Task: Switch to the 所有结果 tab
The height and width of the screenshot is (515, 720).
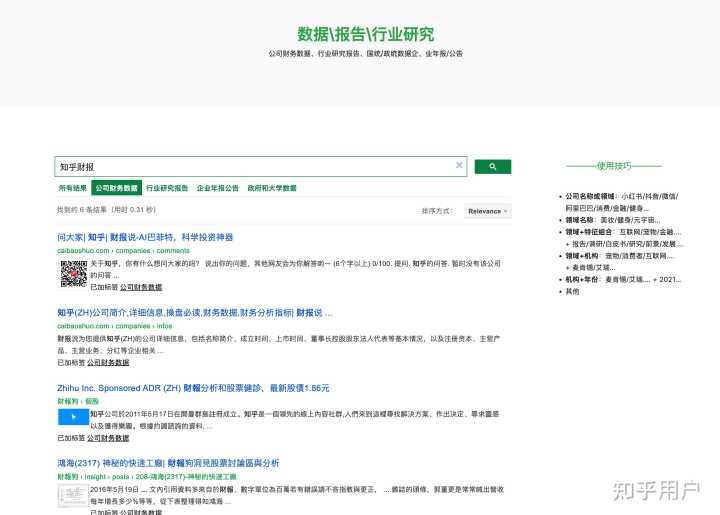Action: pos(73,188)
